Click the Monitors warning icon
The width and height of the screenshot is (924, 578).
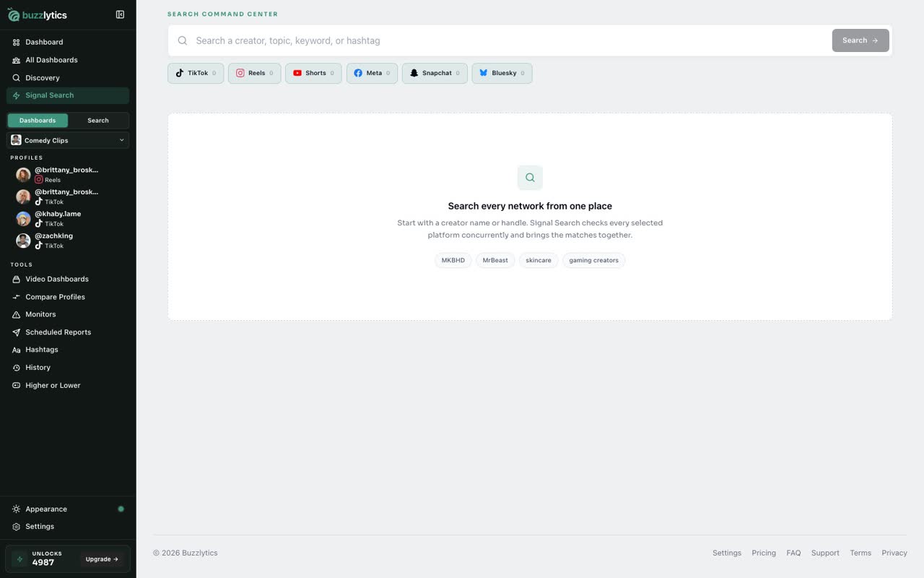tap(17, 314)
